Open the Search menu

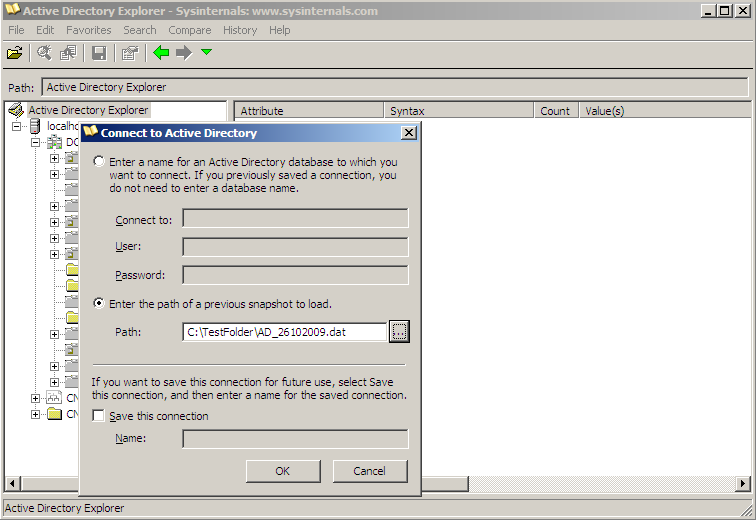click(140, 30)
